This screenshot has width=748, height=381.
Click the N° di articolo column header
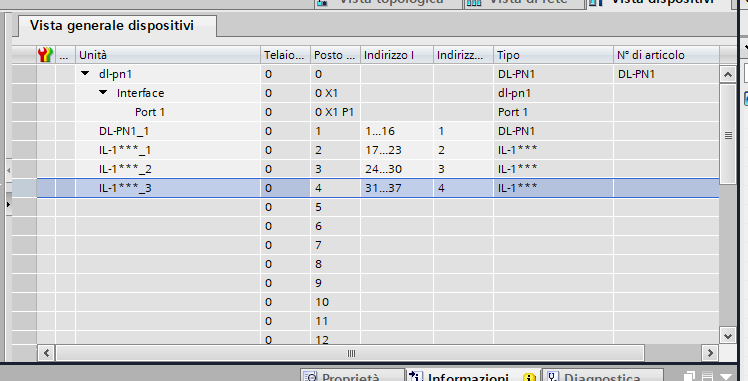(666, 55)
